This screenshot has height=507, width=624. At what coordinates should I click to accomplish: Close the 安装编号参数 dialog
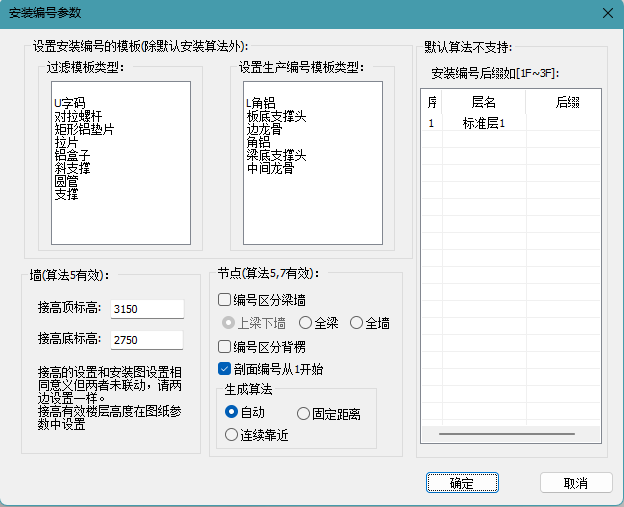click(x=608, y=13)
